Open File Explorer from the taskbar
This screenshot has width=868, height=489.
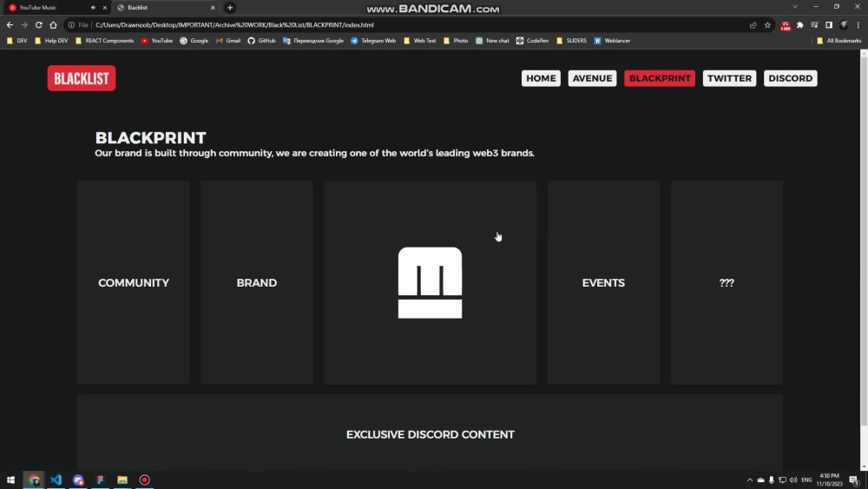click(122, 479)
